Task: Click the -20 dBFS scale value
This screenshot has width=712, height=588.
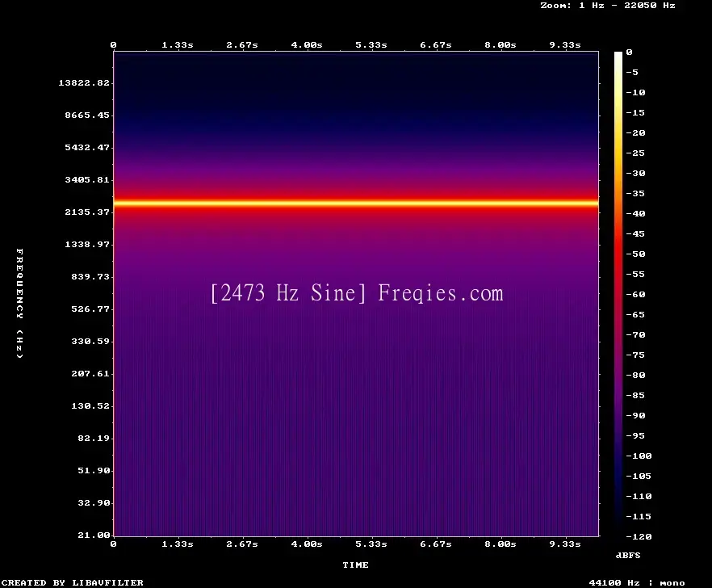Action: 635,132
